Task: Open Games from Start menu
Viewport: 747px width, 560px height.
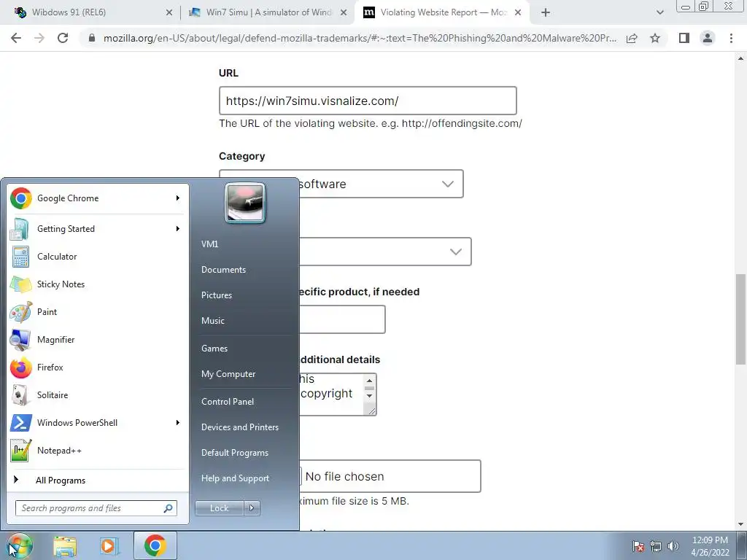Action: tap(214, 349)
